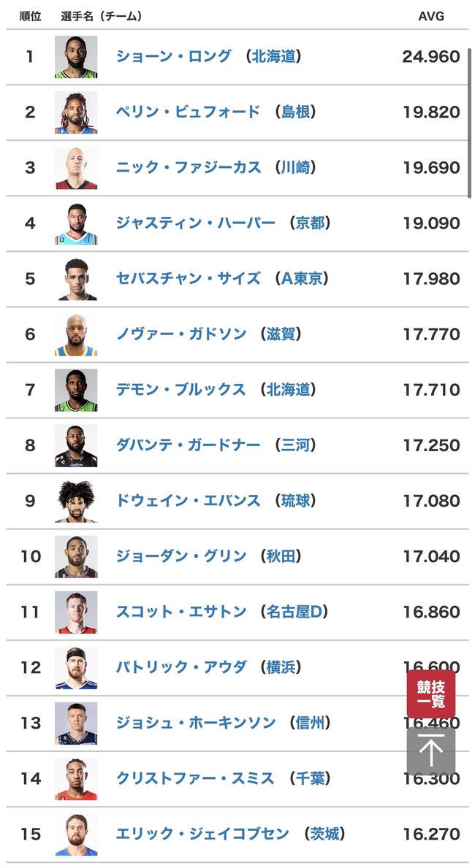Select ノヴァー・ガドソン player photo
The height and width of the screenshot is (868, 475).
coord(76,334)
